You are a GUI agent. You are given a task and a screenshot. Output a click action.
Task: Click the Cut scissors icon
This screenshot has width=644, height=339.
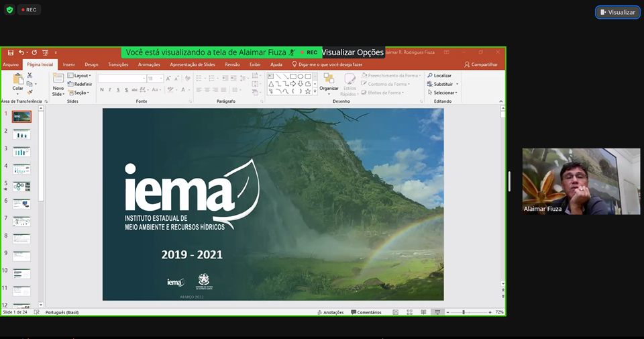(30, 77)
